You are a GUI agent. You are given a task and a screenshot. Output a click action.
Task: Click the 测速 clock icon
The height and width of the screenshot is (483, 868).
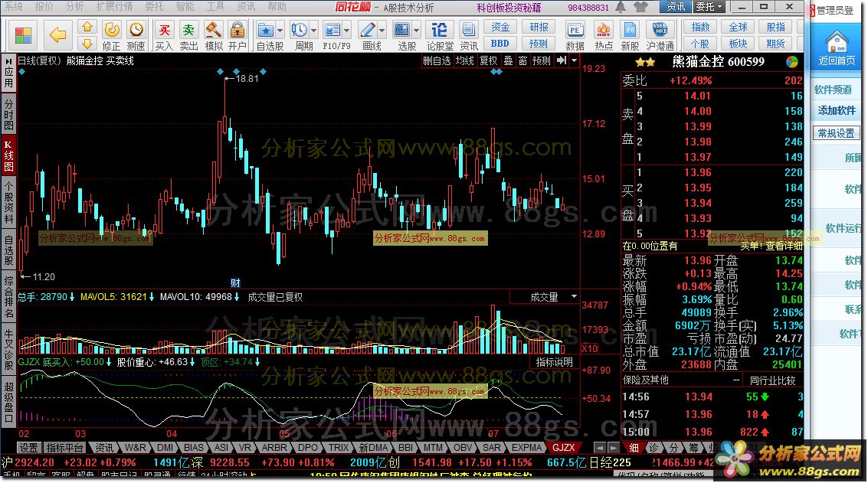click(x=136, y=29)
